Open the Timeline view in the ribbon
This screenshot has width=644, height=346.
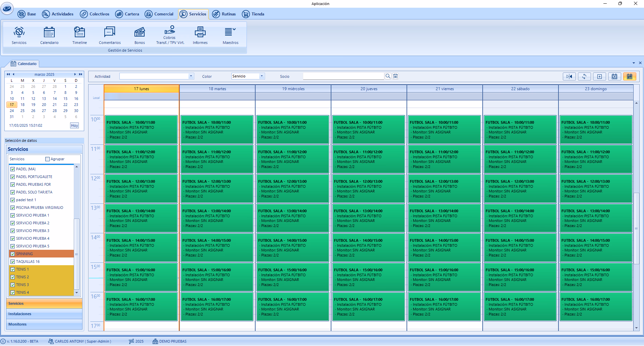79,35
